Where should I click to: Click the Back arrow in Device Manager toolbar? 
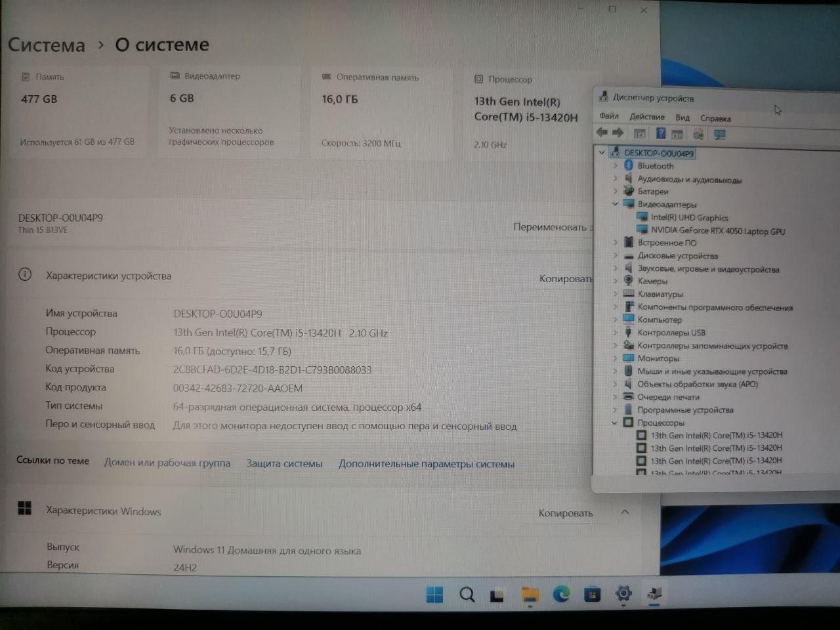coord(601,133)
